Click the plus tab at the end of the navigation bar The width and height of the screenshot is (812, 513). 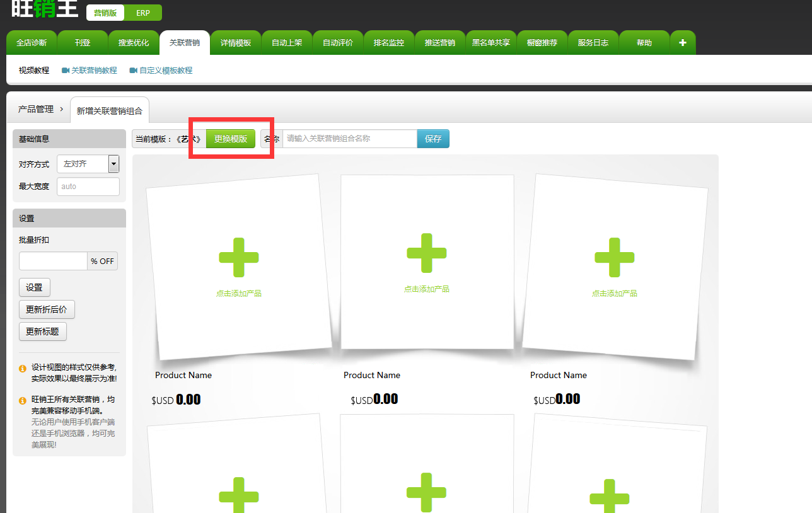[x=682, y=43]
